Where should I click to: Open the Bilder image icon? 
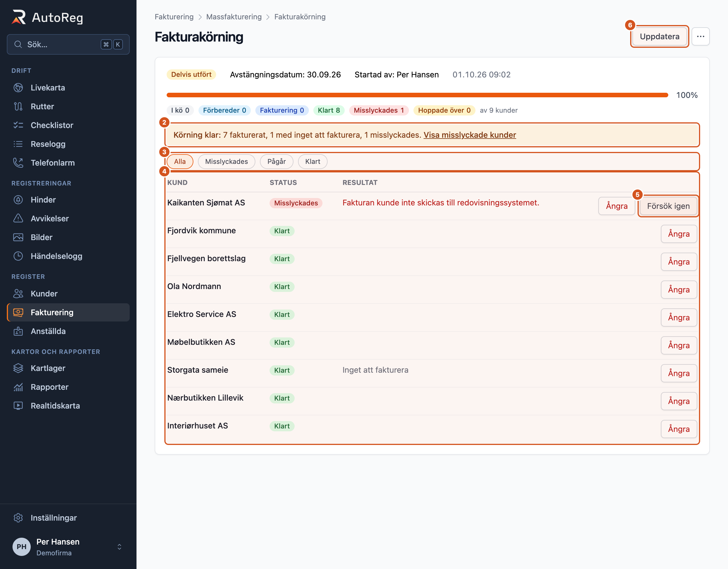tap(18, 237)
